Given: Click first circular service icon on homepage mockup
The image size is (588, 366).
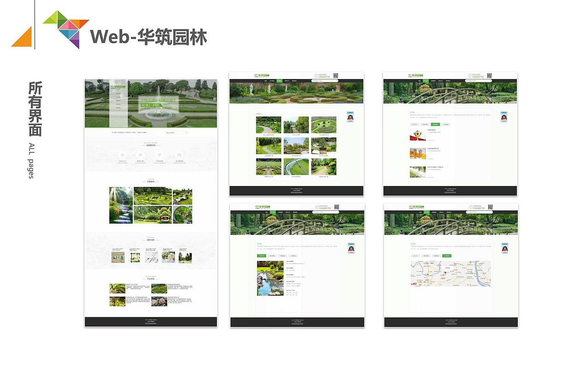Looking at the screenshot, I should pyautogui.click(x=122, y=155).
